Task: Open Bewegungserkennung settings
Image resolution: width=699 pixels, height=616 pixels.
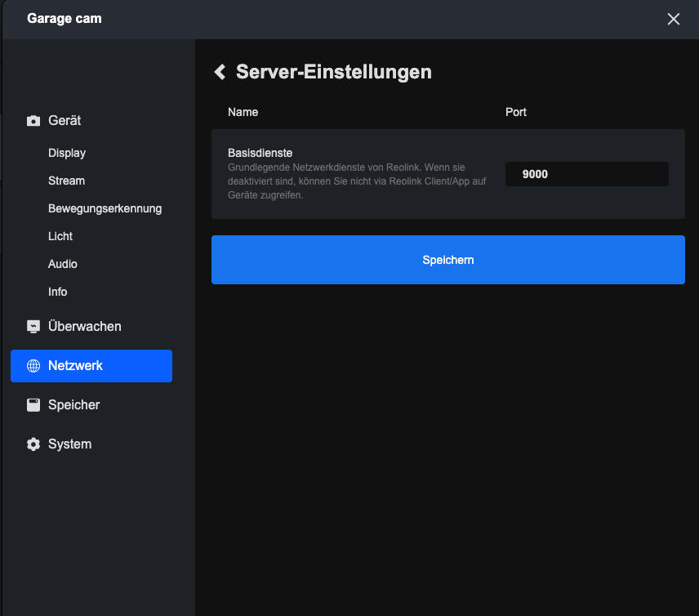Action: 105,208
